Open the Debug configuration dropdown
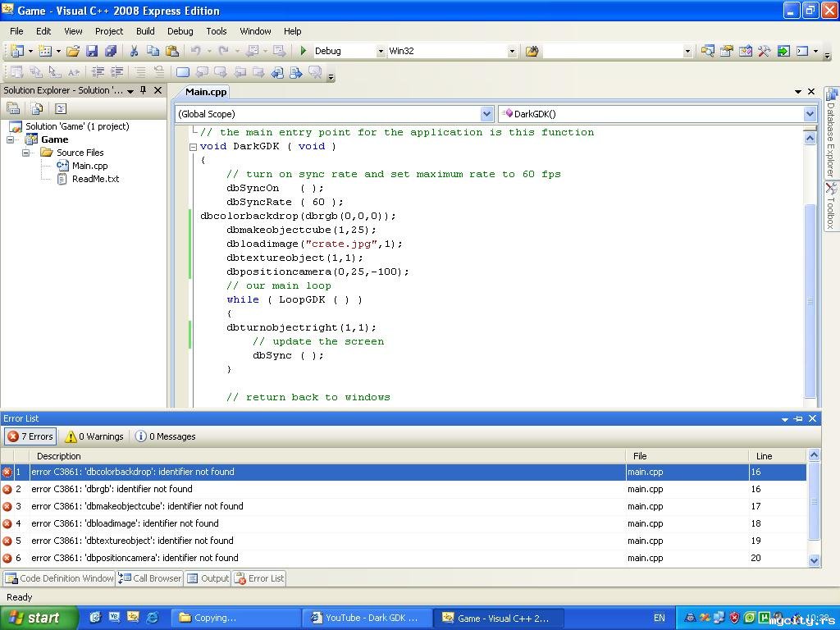840x630 pixels. (x=381, y=52)
